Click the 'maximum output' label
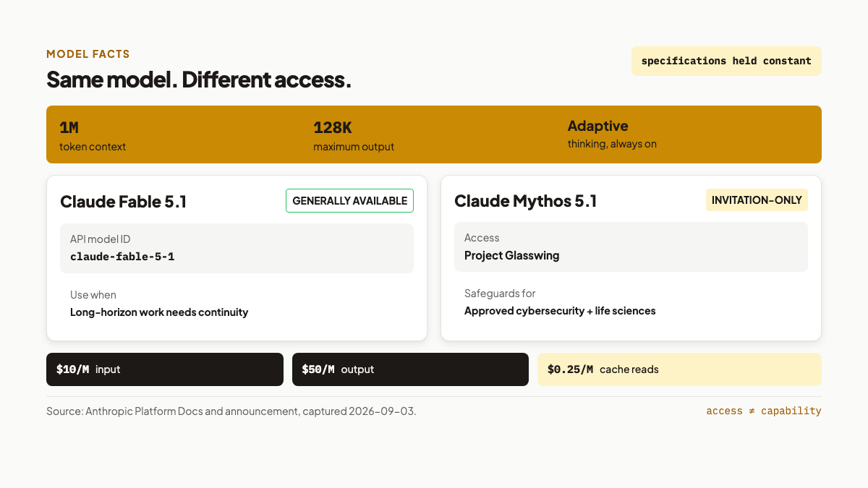 click(354, 147)
